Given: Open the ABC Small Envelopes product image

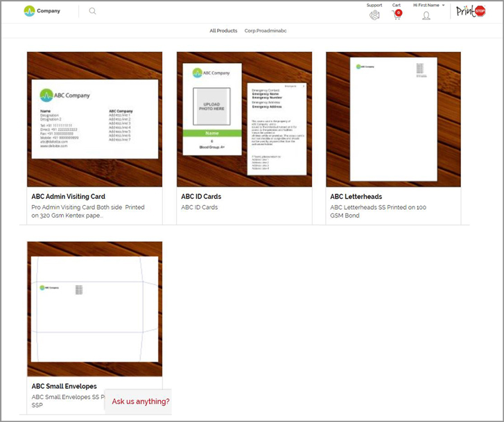Looking at the screenshot, I should click(95, 308).
